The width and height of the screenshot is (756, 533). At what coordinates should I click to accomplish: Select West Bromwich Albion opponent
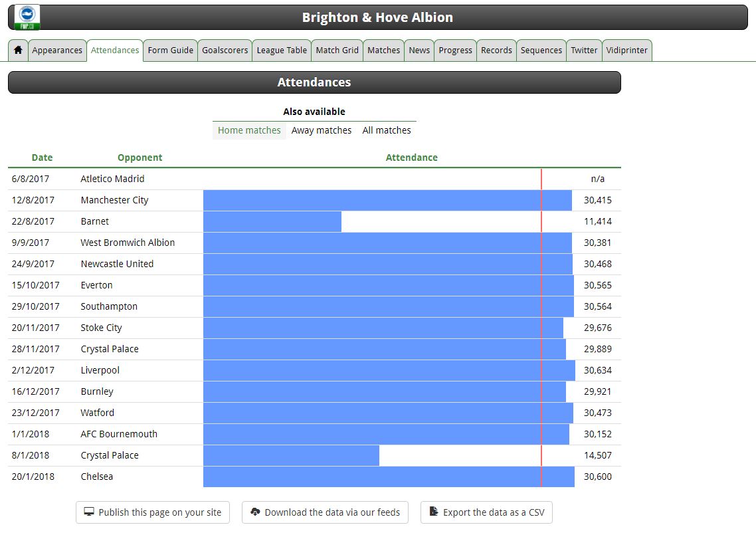128,242
